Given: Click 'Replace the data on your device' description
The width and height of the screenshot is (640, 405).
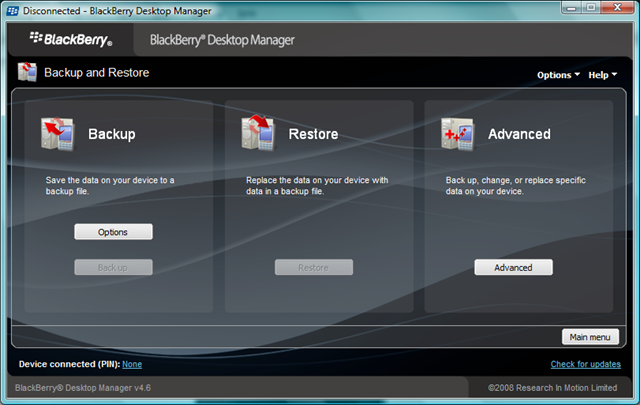Looking at the screenshot, I should pyautogui.click(x=317, y=186).
